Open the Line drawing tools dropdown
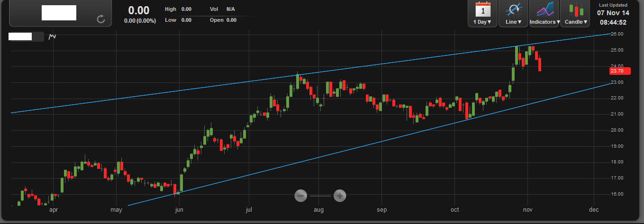The height and width of the screenshot is (224, 644). click(x=514, y=22)
